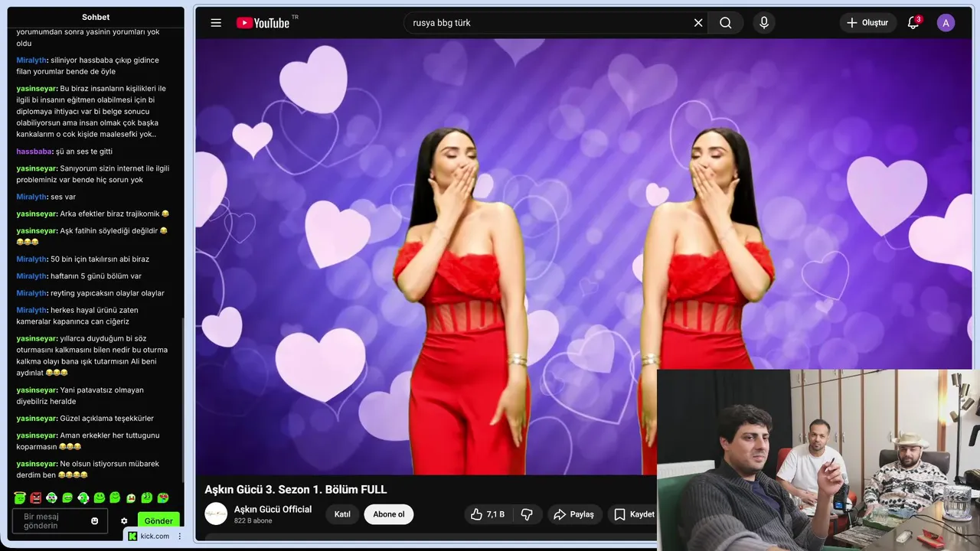
Task: Open the purple account avatar menu
Action: coord(946,23)
